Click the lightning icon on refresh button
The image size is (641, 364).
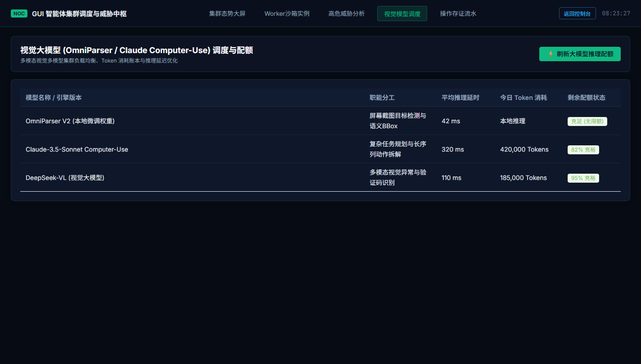click(x=551, y=54)
